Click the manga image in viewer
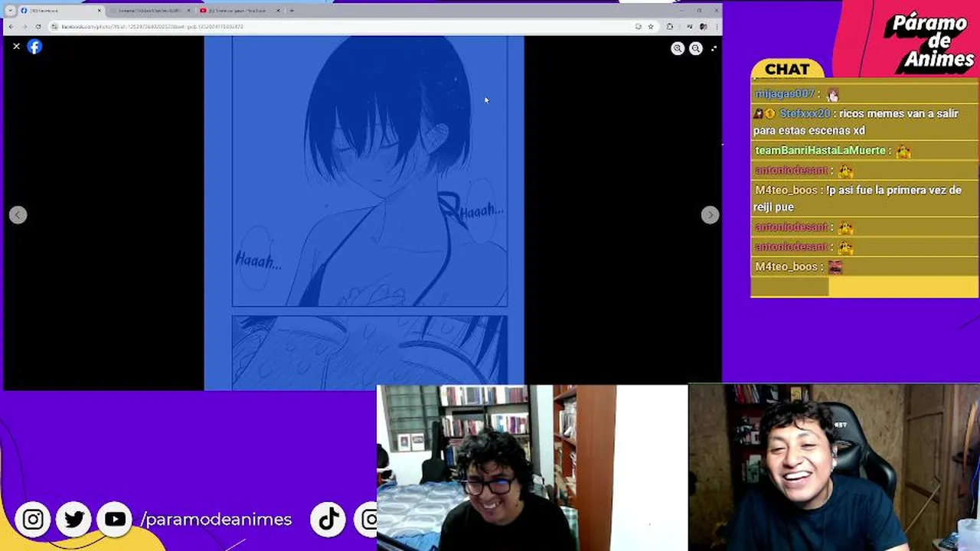The image size is (980, 551). [x=364, y=214]
